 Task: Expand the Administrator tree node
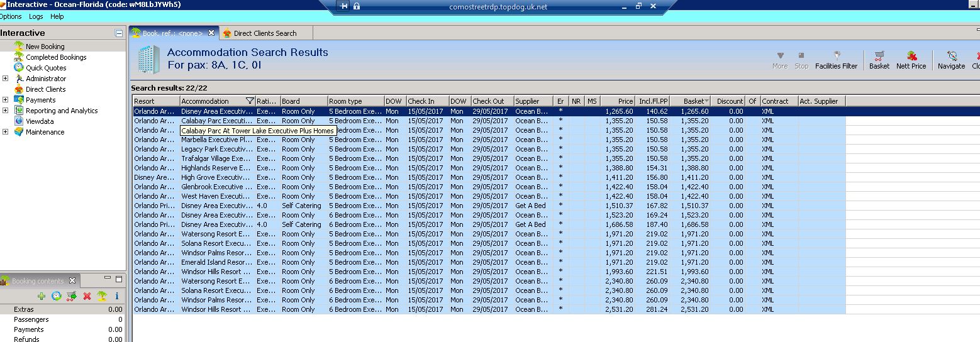(6, 79)
